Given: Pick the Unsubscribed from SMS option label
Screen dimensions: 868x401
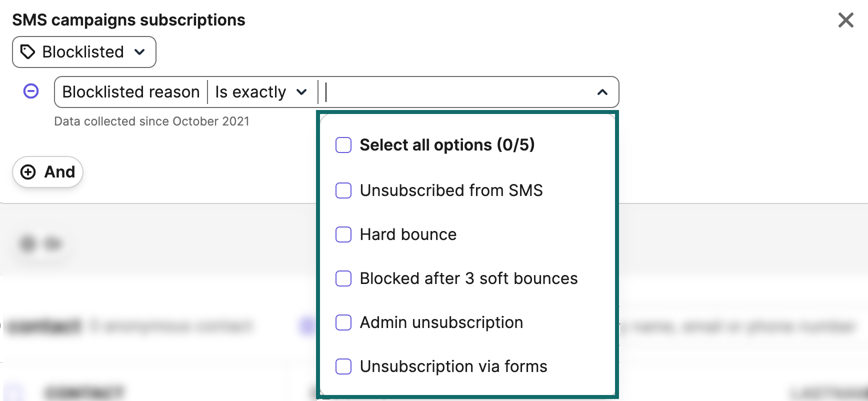Looking at the screenshot, I should [451, 190].
